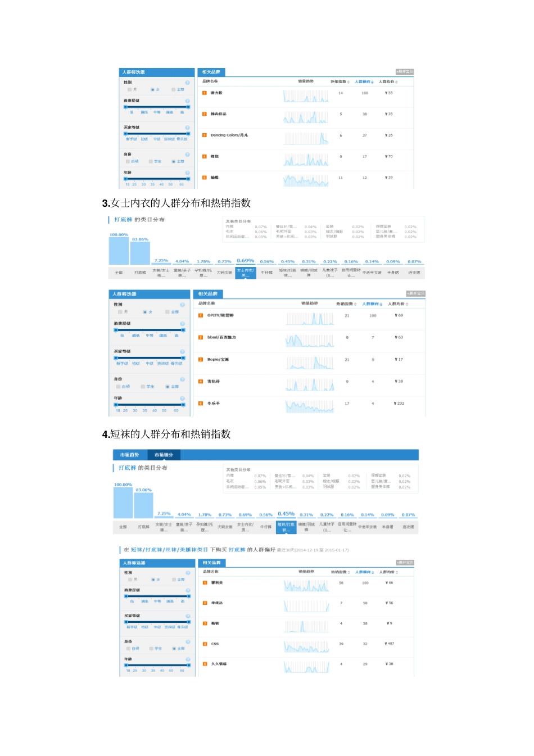Check the 学生 box in 短袜 section filter panel
Screen dimensions: 534x756
pyautogui.click(x=151, y=649)
